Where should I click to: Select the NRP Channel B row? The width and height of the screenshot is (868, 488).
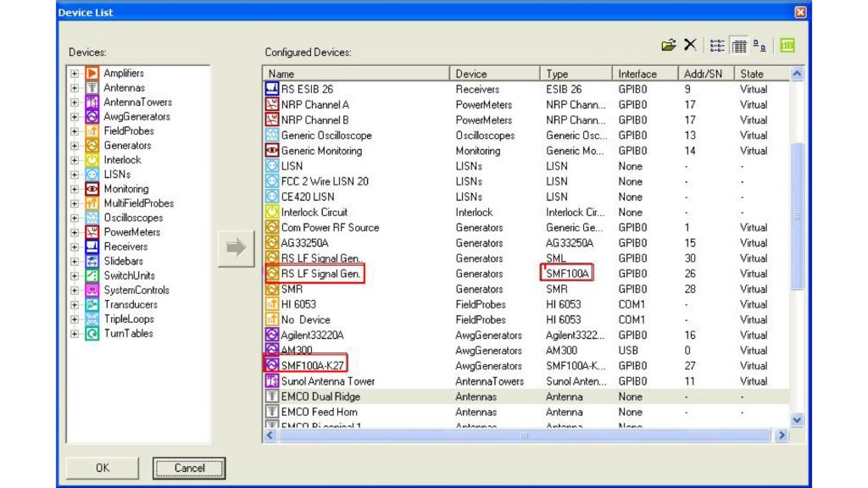click(x=526, y=119)
